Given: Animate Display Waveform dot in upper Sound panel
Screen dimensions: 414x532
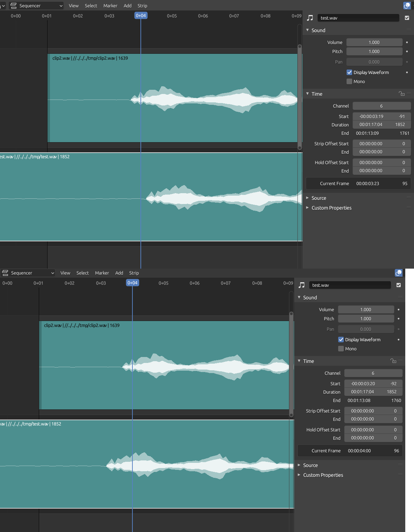Looking at the screenshot, I should tap(407, 72).
